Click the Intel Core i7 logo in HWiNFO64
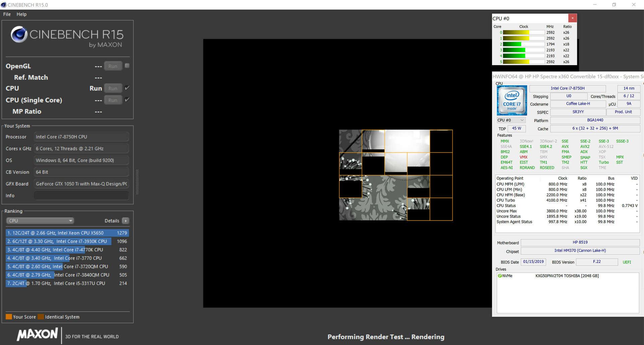Viewport: 644px width, 345px height. click(x=512, y=100)
